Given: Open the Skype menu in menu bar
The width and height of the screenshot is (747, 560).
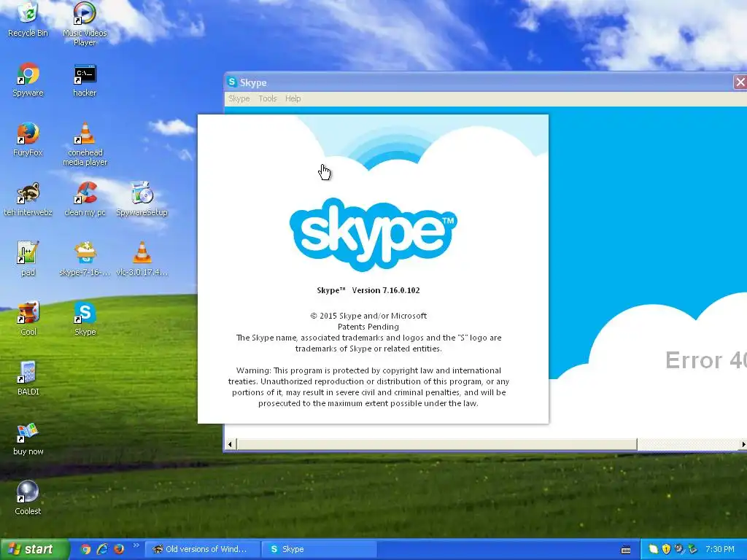Looking at the screenshot, I should (239, 98).
